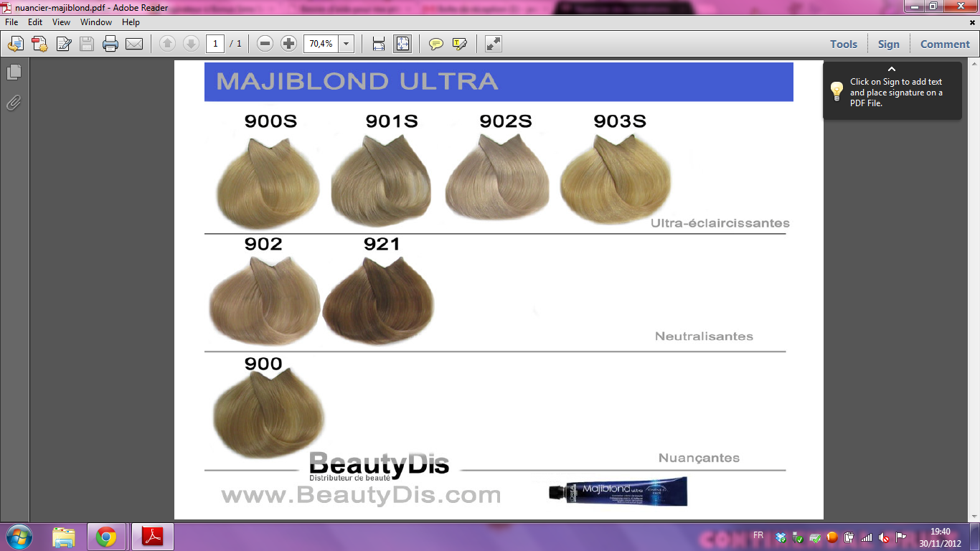Click the Create PDF online icon
The image size is (980, 551).
click(x=39, y=44)
